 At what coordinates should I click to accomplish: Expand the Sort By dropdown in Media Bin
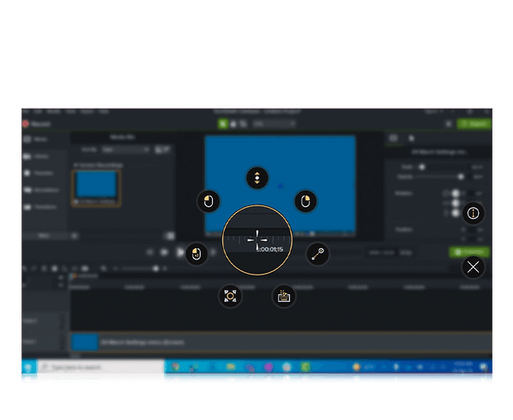[126, 150]
